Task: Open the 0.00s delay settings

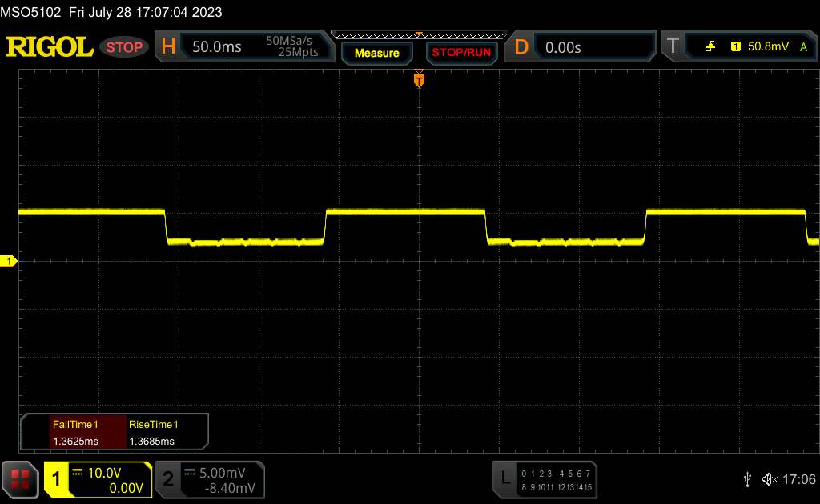Action: 593,47
